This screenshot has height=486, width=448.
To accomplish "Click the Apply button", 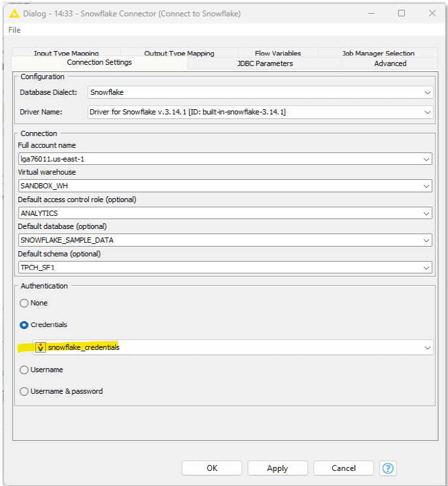I will pos(277,468).
